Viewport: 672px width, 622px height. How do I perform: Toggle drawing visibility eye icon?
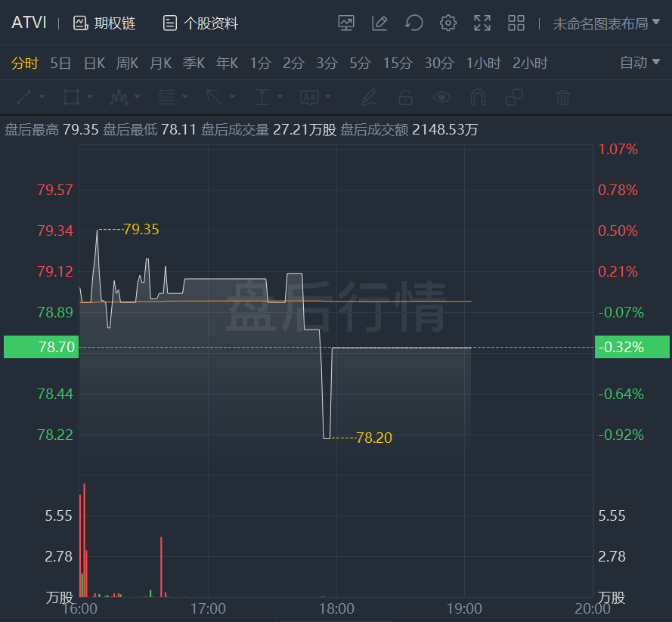point(441,97)
